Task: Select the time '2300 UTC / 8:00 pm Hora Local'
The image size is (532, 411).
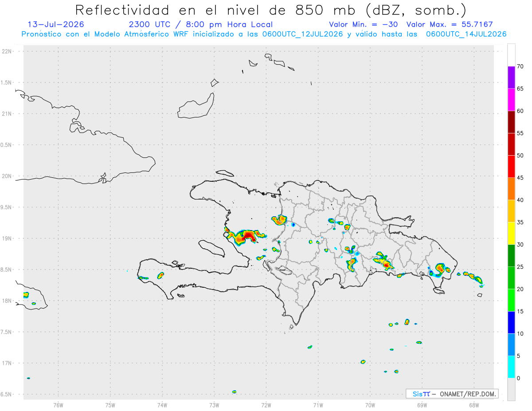Action: pyautogui.click(x=200, y=25)
